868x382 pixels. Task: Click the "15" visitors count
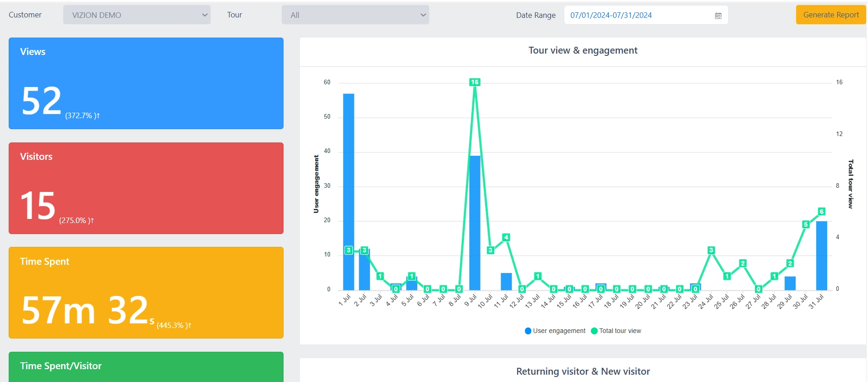tap(38, 206)
